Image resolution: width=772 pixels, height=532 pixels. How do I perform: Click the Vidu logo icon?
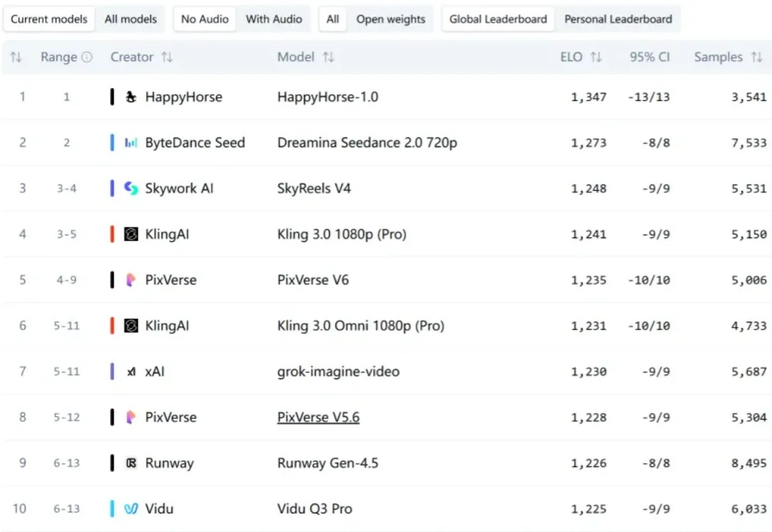[131, 509]
